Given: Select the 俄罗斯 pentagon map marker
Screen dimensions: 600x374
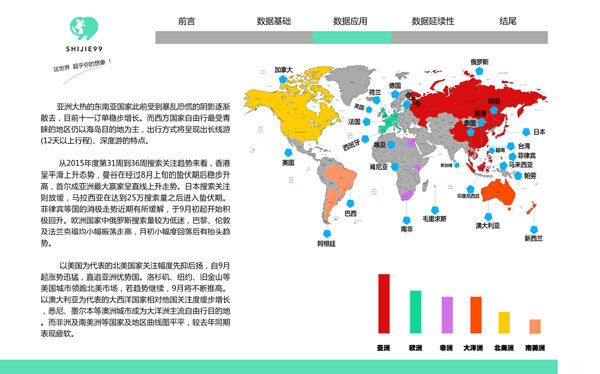Looking at the screenshot, I should 479,71.
